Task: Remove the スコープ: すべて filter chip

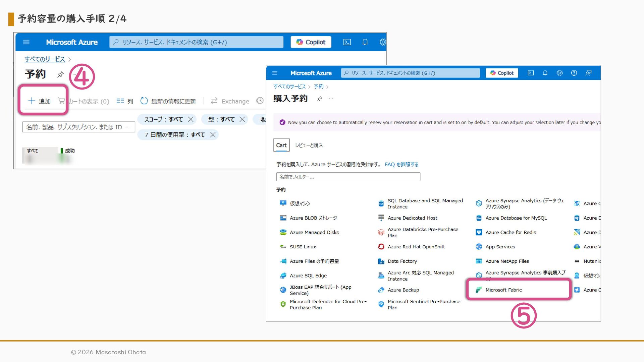Action: click(191, 119)
